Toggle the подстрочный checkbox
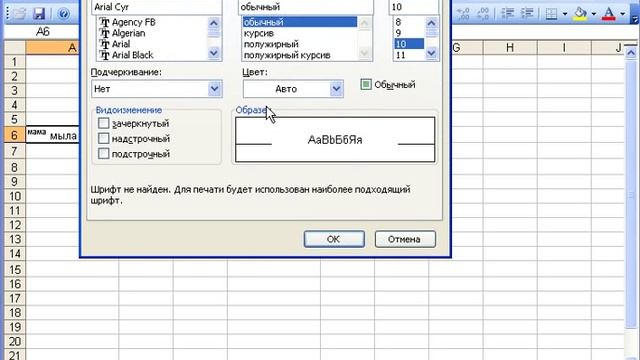 coord(104,153)
